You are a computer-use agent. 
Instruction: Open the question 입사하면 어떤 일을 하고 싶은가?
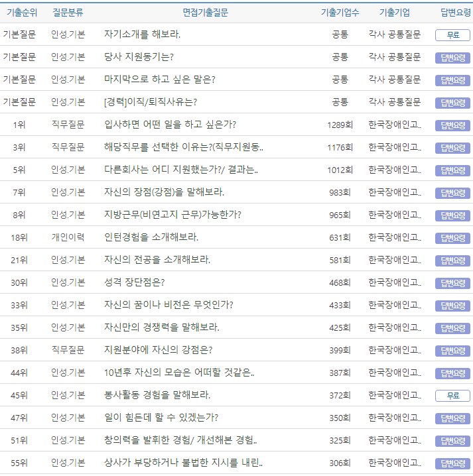click(170, 125)
